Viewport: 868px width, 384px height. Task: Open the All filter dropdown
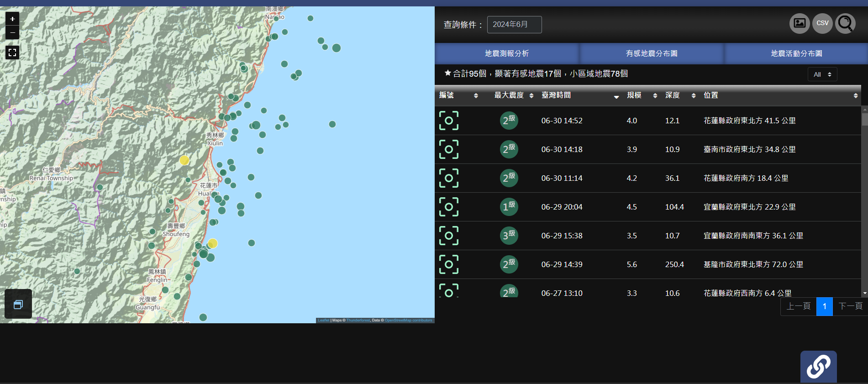click(x=822, y=74)
